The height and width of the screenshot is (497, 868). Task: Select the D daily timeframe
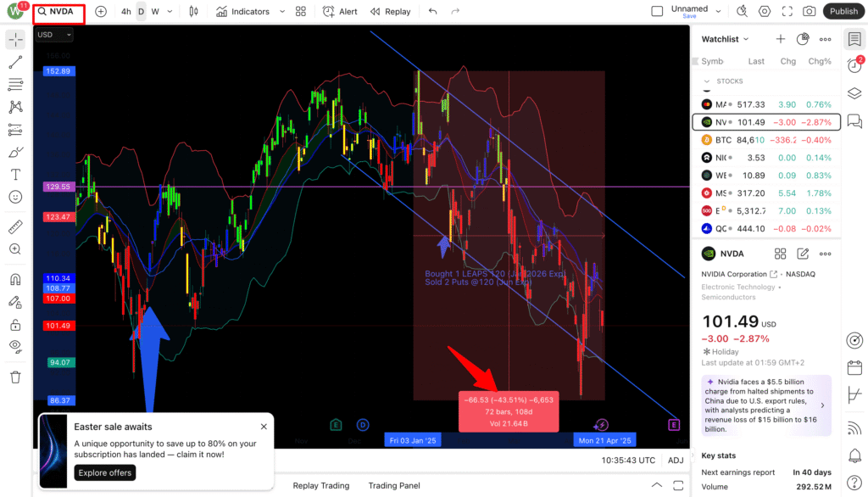pos(142,12)
